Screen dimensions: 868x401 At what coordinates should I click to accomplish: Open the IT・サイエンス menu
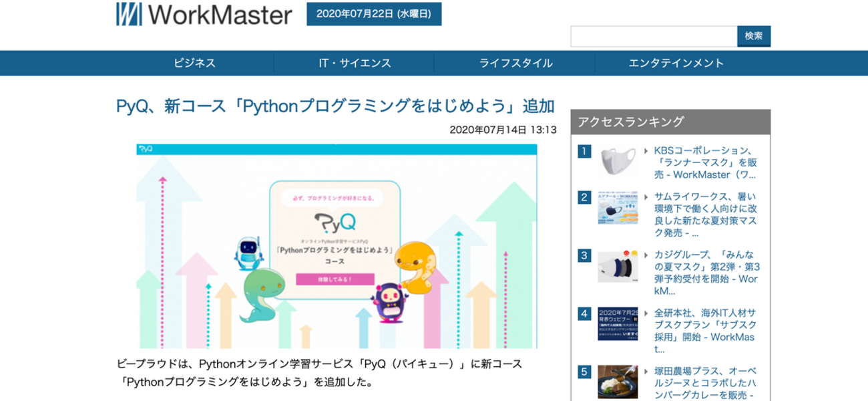pyautogui.click(x=355, y=63)
